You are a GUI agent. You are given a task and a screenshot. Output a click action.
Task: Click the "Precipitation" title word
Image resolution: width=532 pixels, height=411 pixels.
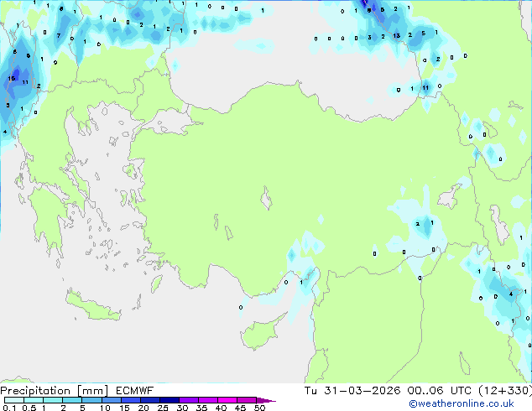tap(35, 391)
